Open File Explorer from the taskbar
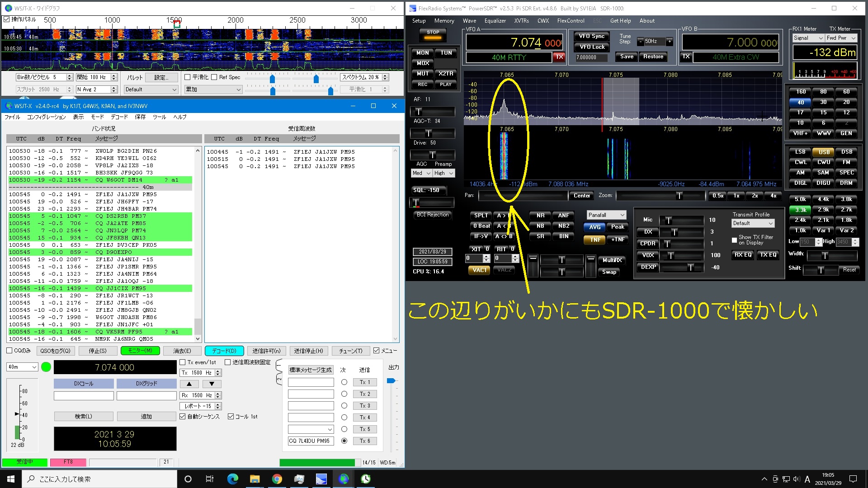 pyautogui.click(x=255, y=479)
